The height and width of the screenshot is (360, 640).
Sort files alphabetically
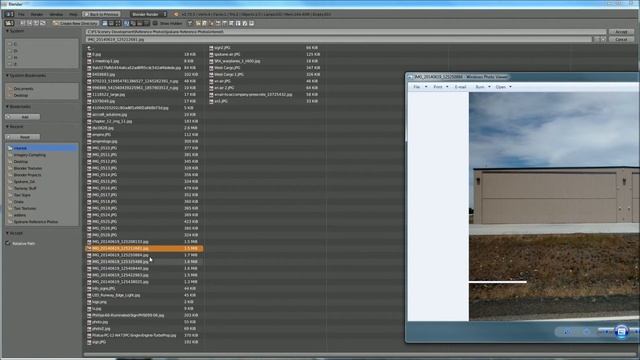coord(127,23)
